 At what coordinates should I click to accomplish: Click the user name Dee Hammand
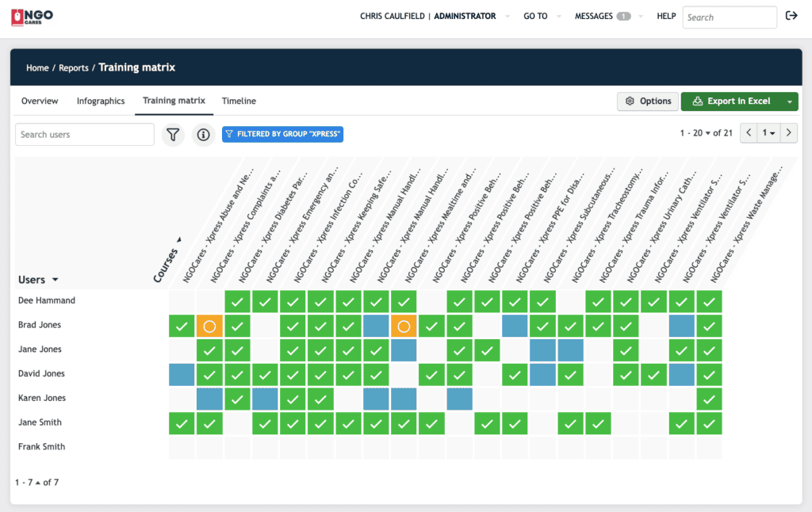[x=47, y=301]
